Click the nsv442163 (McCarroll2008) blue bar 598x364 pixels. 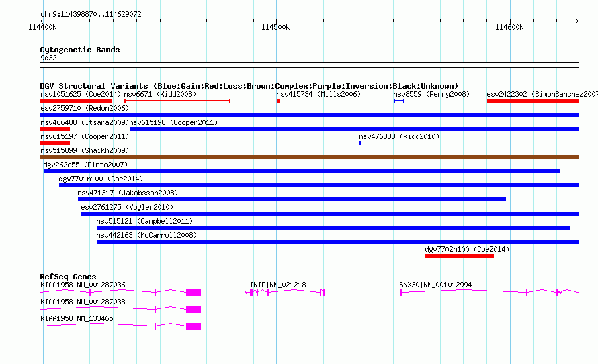[338, 242]
